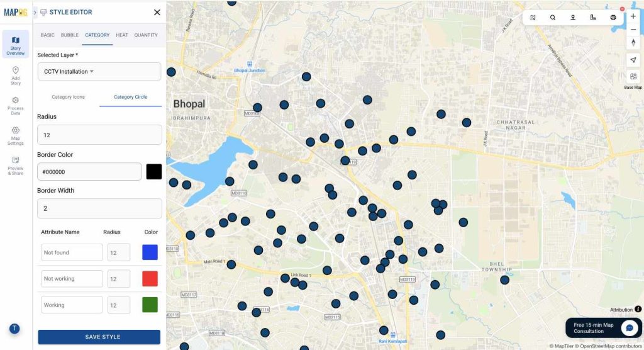
Task: Open Map Settings in the sidebar
Action: pos(16,134)
